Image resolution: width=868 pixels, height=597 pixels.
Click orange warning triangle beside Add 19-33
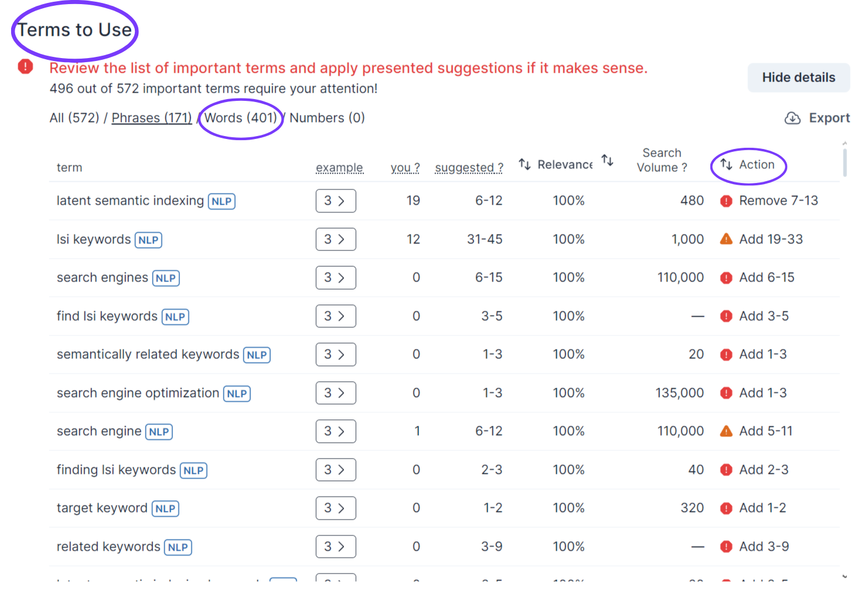coord(726,239)
